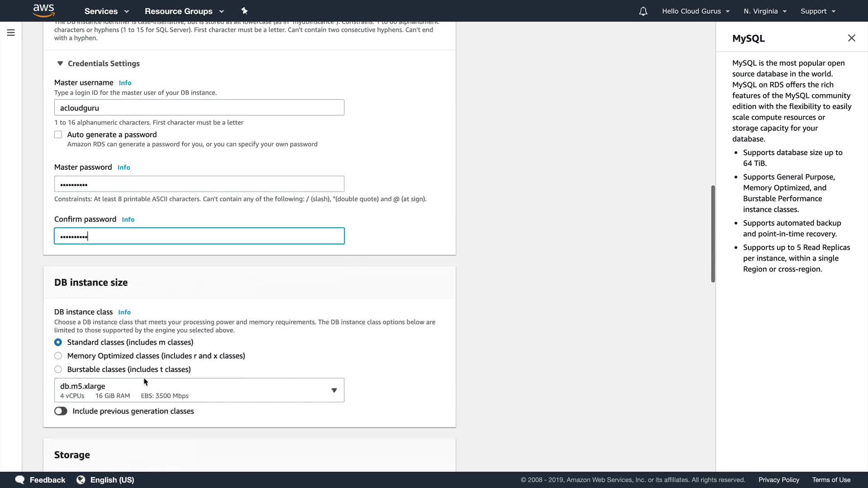Toggle Include previous generation classes
868x488 pixels.
(61, 411)
